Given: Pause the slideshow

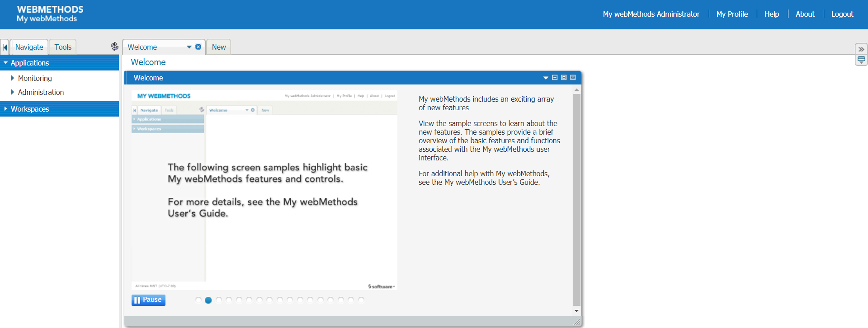Looking at the screenshot, I should click(148, 300).
